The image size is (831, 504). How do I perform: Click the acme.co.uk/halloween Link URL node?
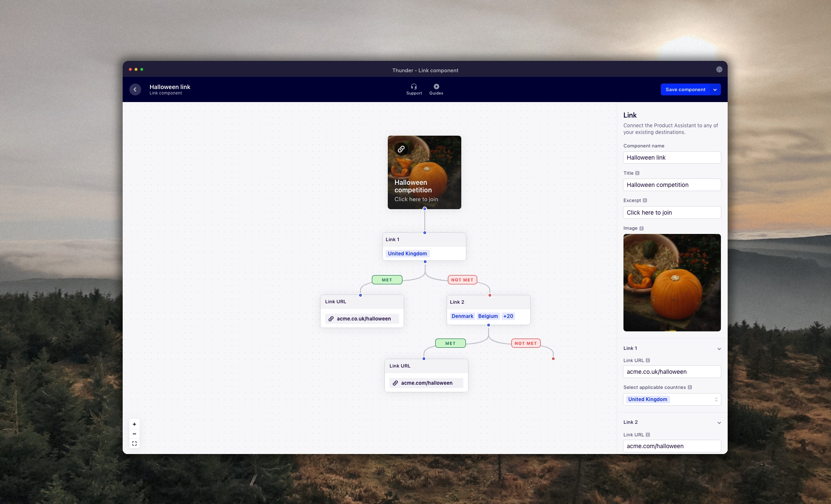point(362,319)
